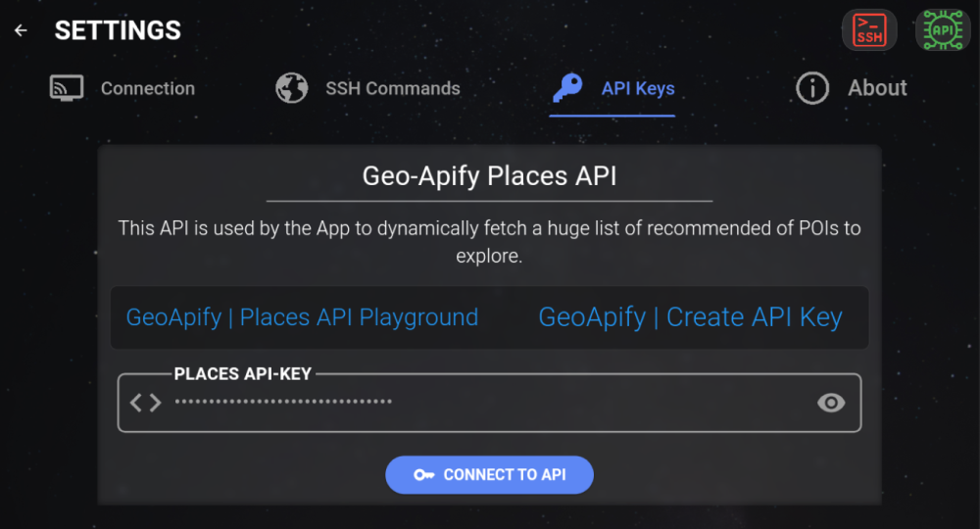Click the SETTINGS page title
Screen dimensions: 980x529
click(118, 30)
